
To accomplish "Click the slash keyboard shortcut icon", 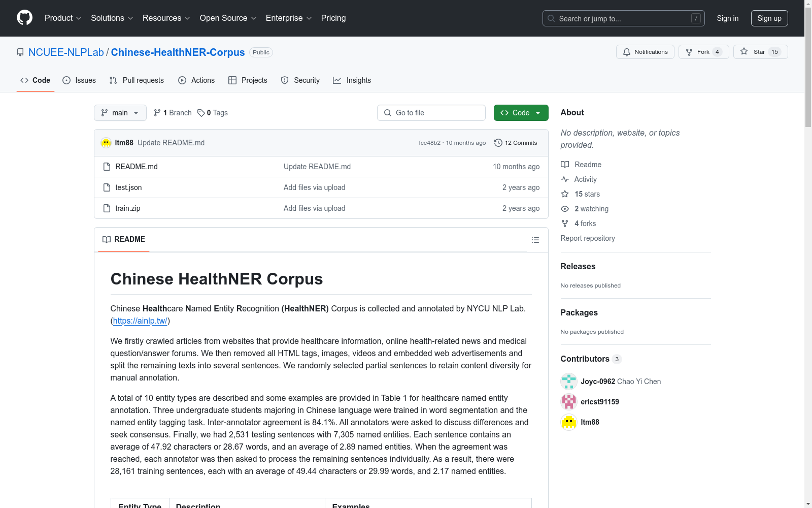I will point(696,18).
